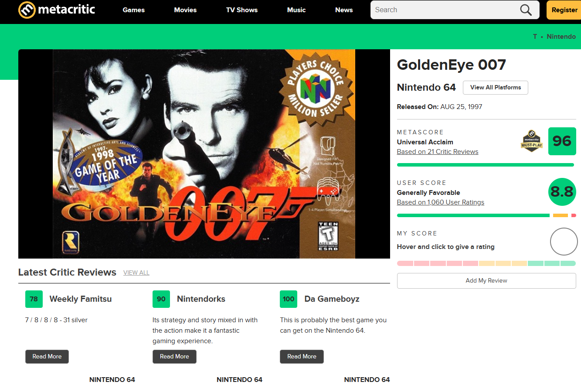The width and height of the screenshot is (581, 392).
Task: Click Read More under Da Gameboyz
Action: pos(302,357)
